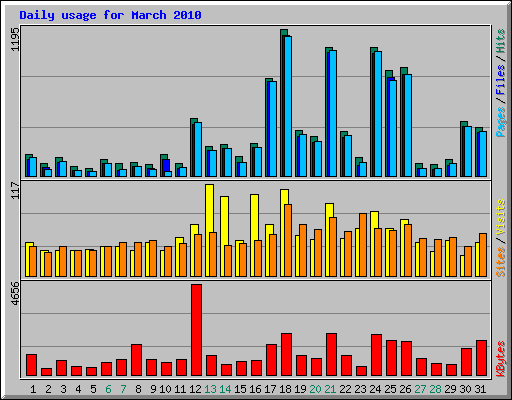Click day label 11 on the x-axis

click(x=180, y=389)
